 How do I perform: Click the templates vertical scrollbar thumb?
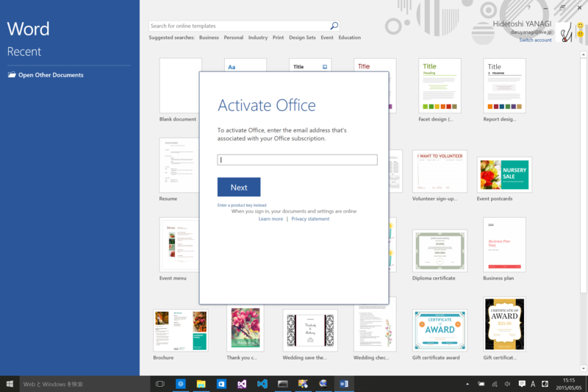[x=583, y=175]
